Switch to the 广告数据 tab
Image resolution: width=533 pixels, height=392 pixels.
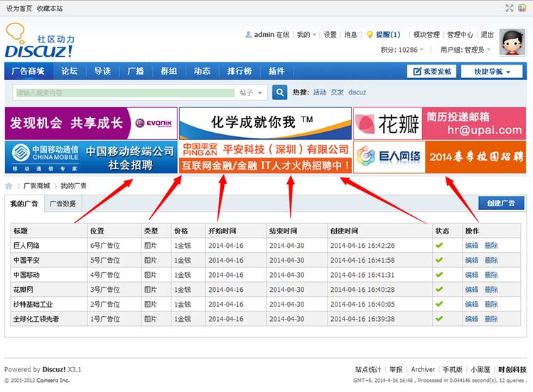pos(63,204)
